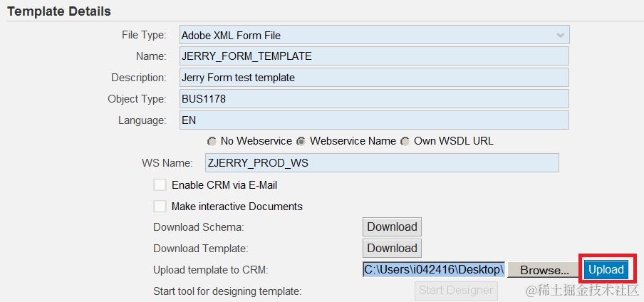The height and width of the screenshot is (302, 644).
Task: Click the greyed Start Designer button
Action: pyautogui.click(x=456, y=291)
